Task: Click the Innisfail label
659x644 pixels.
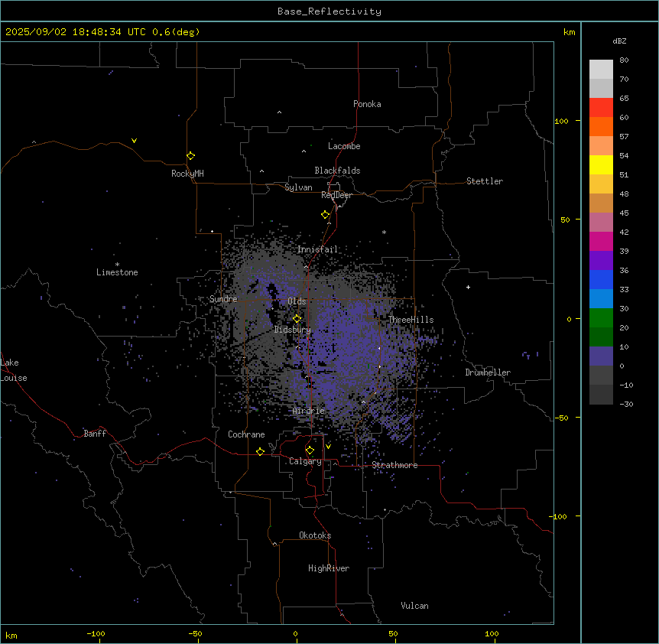Action: point(317,249)
